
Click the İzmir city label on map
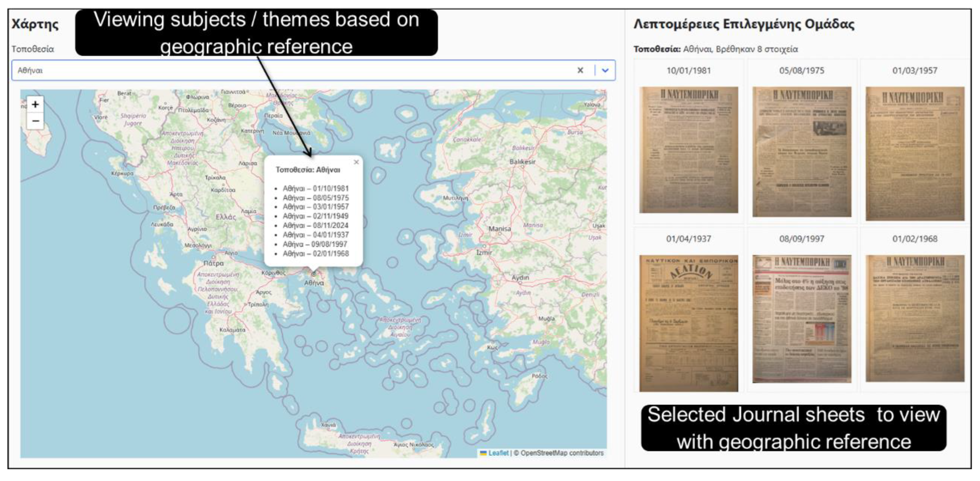click(x=484, y=252)
